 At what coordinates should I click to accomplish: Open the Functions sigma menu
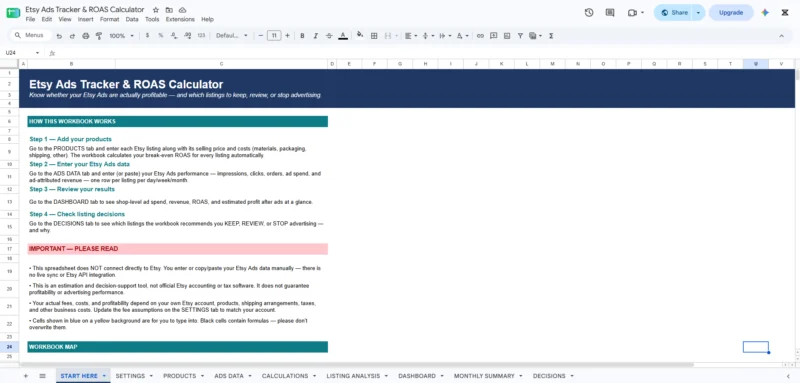(551, 36)
